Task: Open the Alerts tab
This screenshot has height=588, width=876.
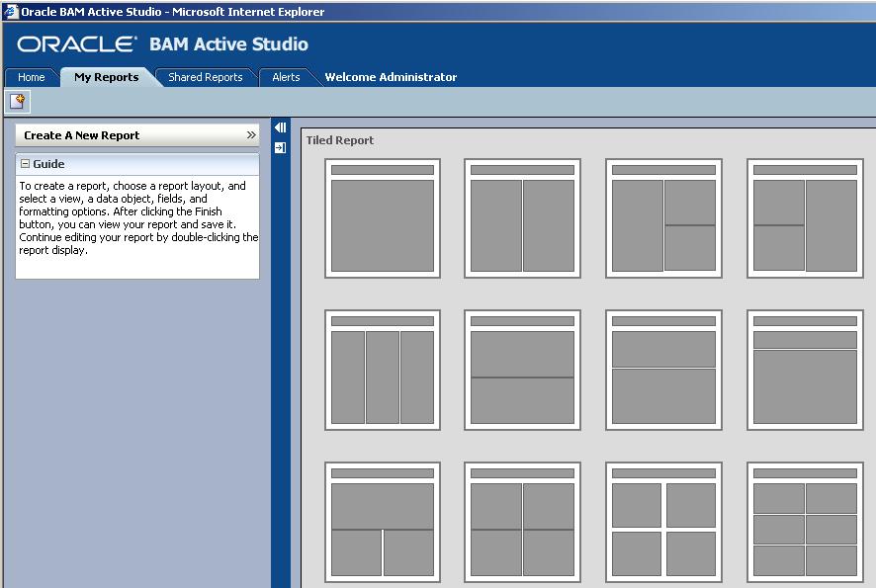Action: point(286,77)
